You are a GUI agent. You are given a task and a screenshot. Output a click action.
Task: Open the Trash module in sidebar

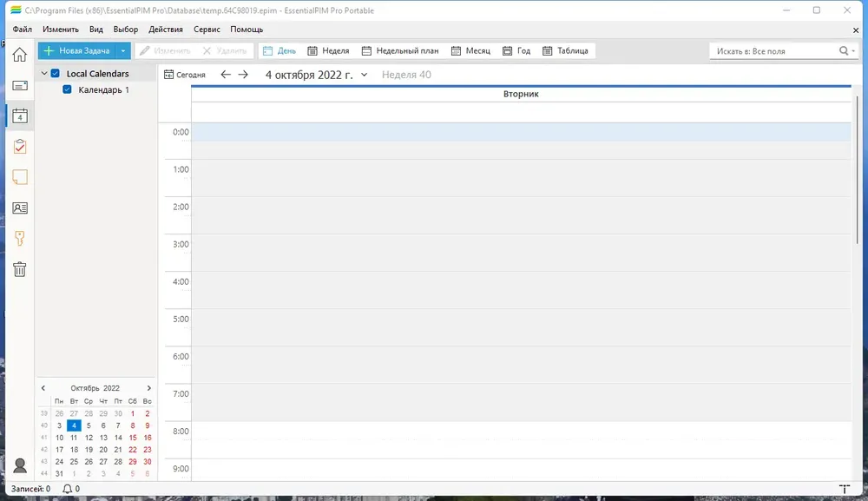coord(19,269)
